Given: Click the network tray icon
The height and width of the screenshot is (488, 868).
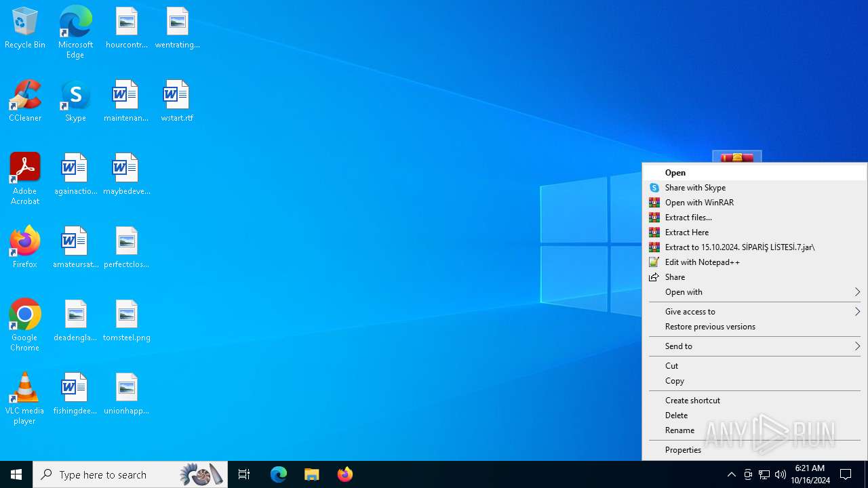Looking at the screenshot, I should 764,474.
